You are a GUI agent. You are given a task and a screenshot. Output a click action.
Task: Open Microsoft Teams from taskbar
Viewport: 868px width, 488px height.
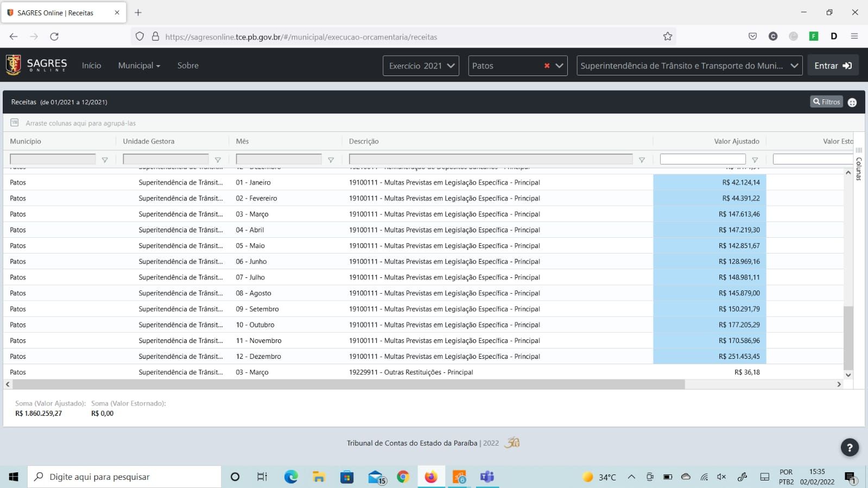pyautogui.click(x=487, y=477)
